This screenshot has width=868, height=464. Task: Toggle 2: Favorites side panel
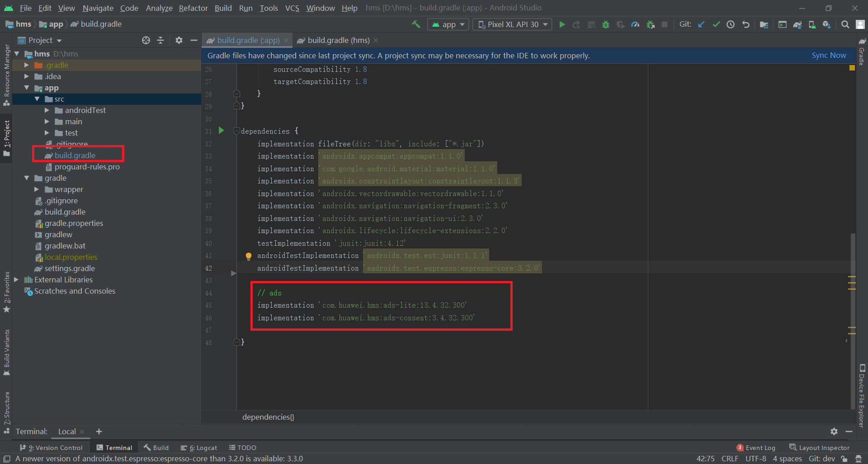click(6, 292)
